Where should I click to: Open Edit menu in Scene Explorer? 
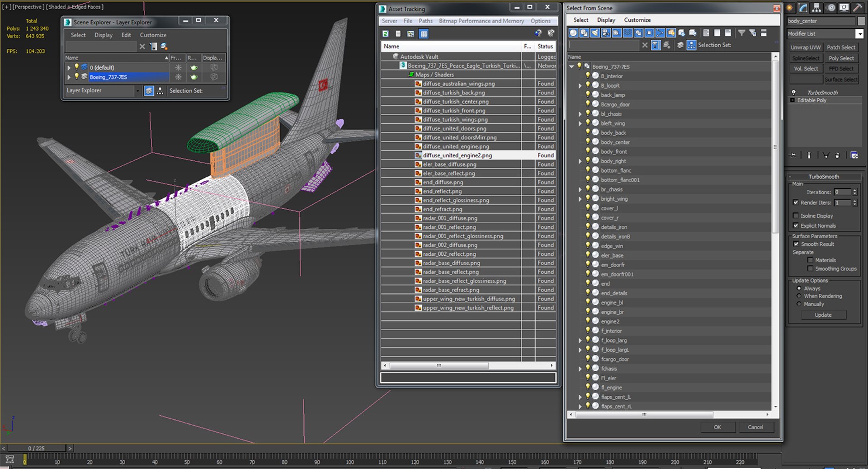point(126,35)
